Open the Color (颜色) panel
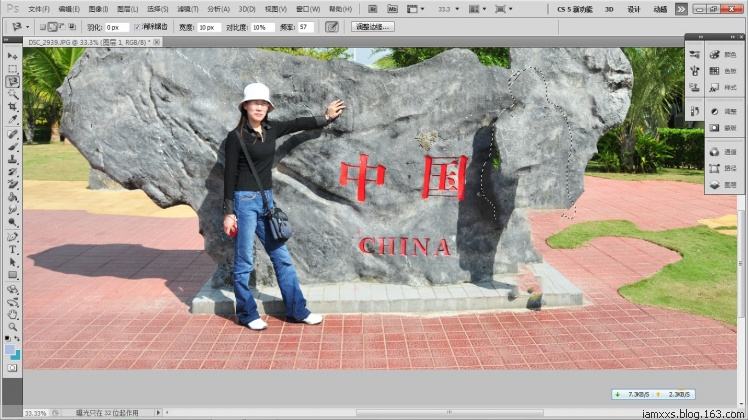The height and width of the screenshot is (420, 748). click(x=723, y=55)
